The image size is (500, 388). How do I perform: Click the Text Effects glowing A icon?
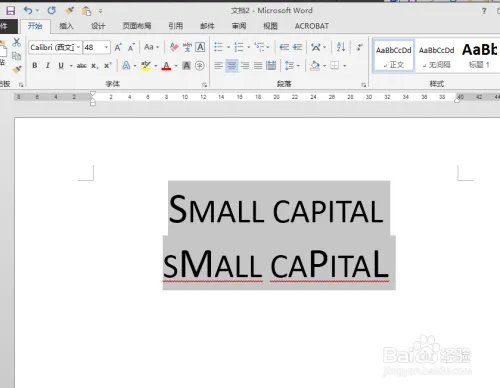(x=126, y=66)
